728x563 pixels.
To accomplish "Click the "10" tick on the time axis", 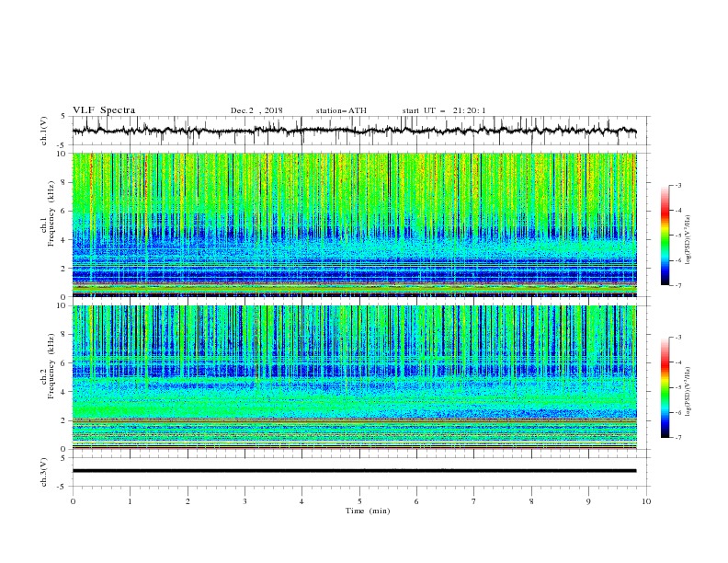I will coord(646,501).
